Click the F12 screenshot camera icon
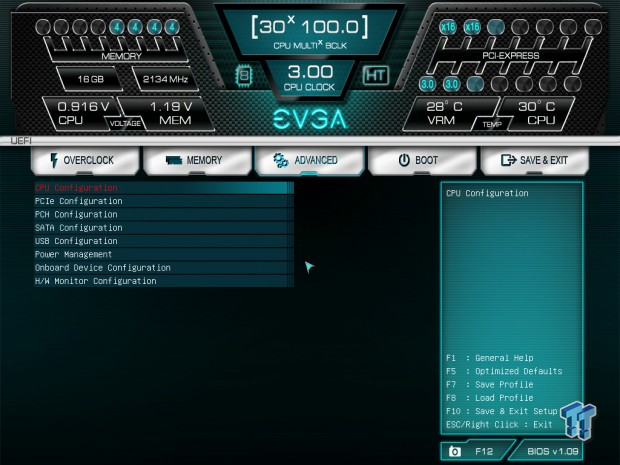This screenshot has height=465, width=620. click(455, 451)
